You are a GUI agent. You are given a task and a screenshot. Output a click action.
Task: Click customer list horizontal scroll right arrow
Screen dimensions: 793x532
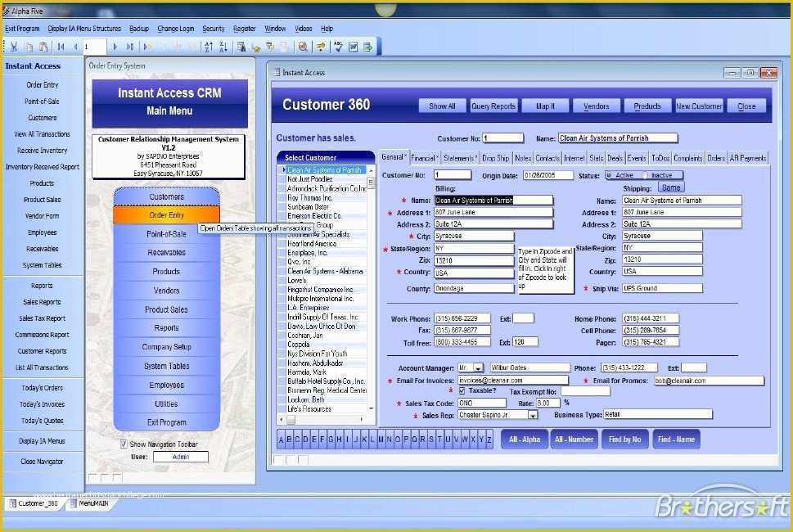click(x=361, y=419)
